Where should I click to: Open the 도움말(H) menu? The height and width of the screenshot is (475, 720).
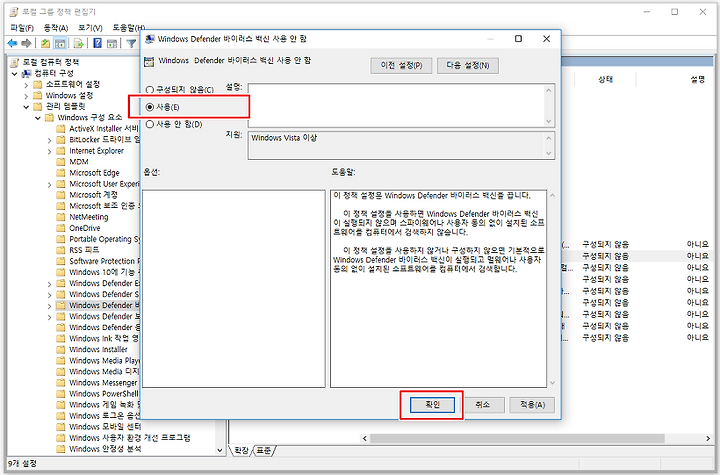129,28
